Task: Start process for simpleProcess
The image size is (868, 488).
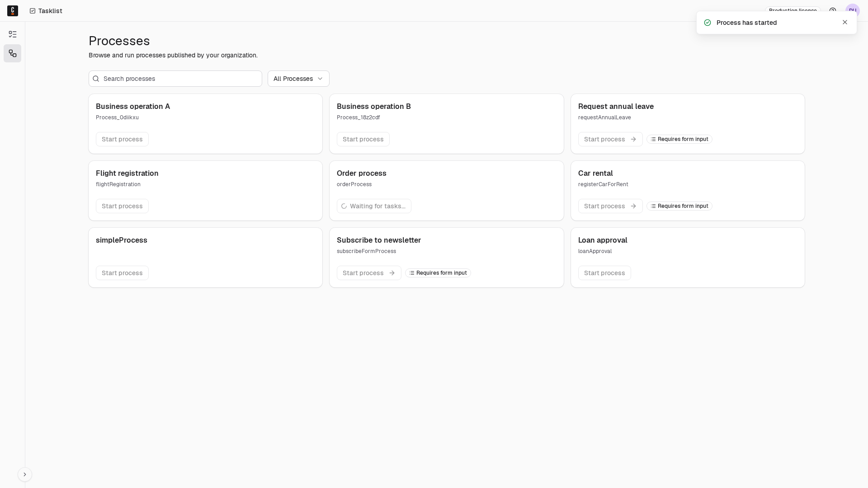Action: coord(122,273)
